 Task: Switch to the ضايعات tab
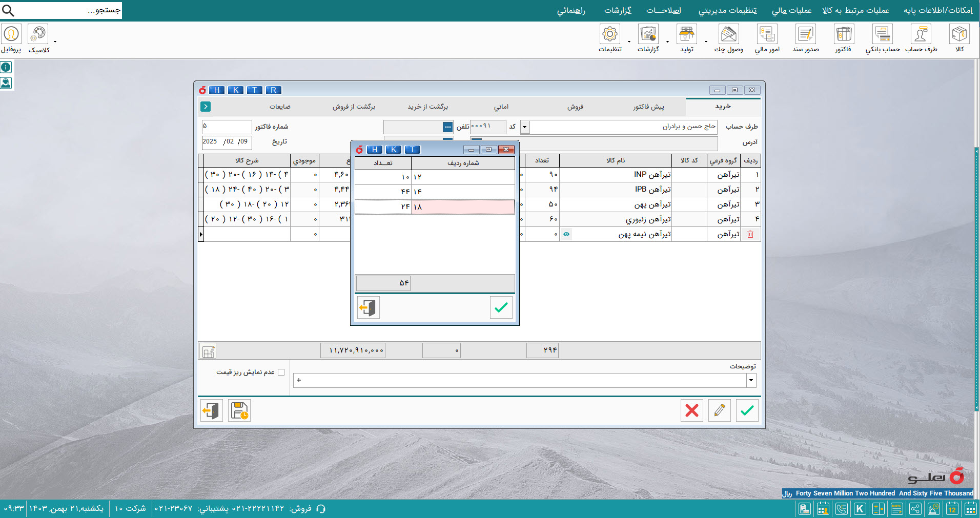280,107
